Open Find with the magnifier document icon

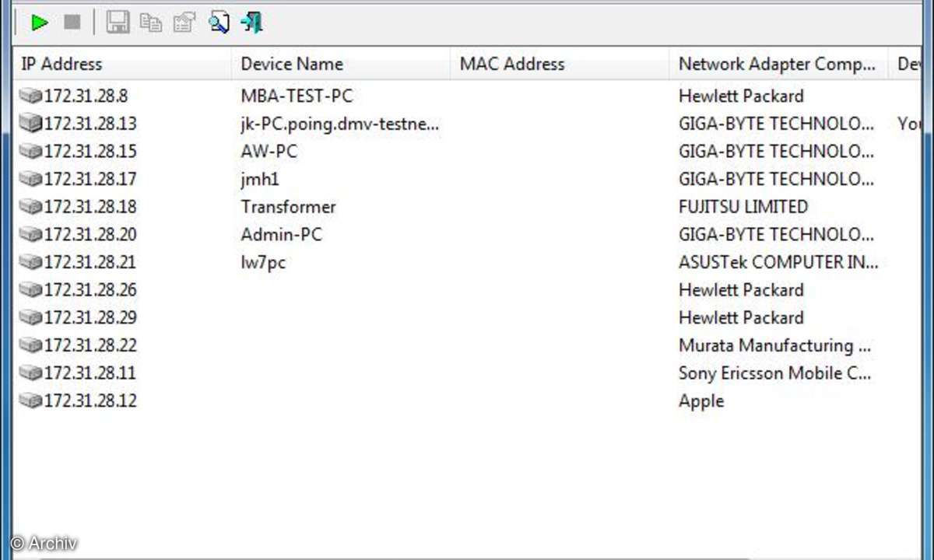(218, 23)
